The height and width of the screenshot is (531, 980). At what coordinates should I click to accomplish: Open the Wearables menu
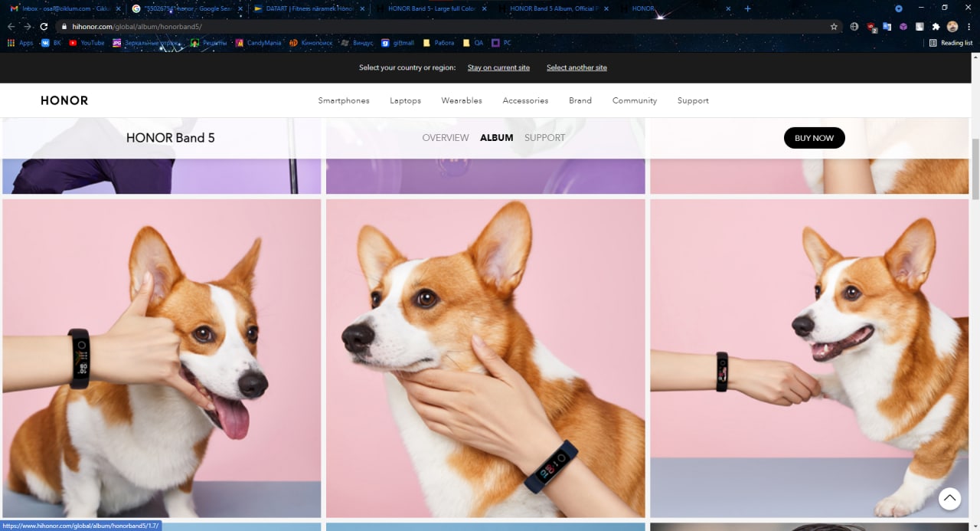click(462, 100)
